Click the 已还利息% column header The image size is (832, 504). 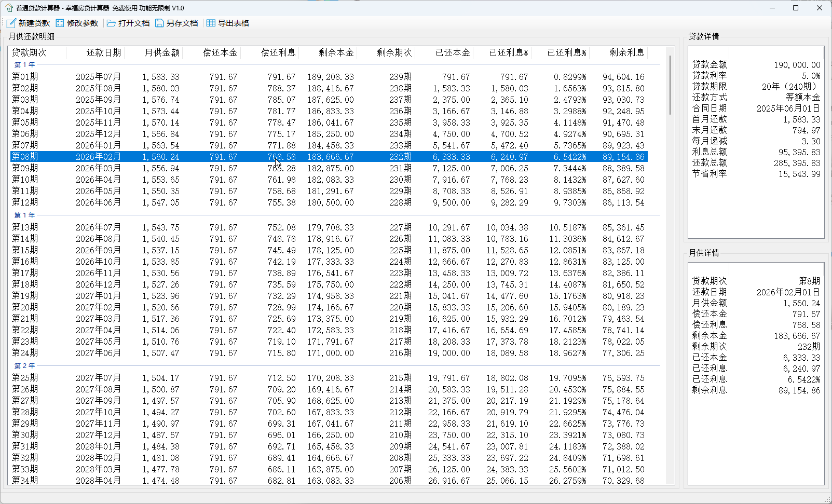[561, 52]
